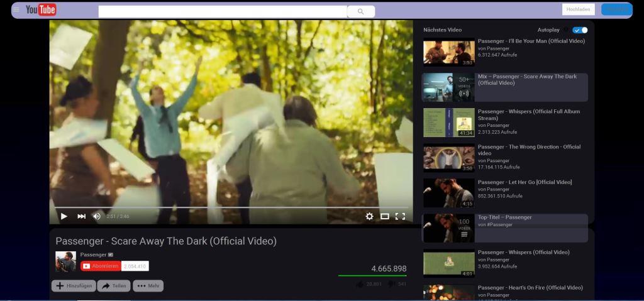Click subscriber count 2.054.410

coord(135,266)
